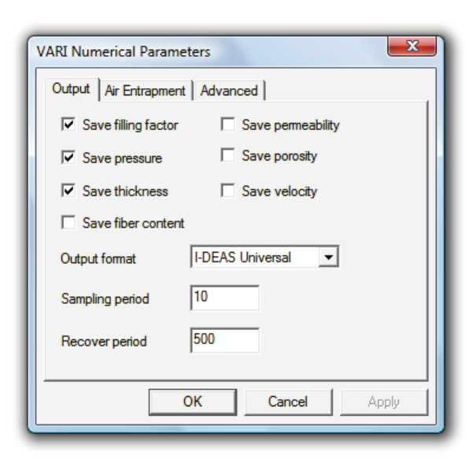This screenshot has width=476, height=467.
Task: Enable Save fiber content
Action: pyautogui.click(x=68, y=223)
